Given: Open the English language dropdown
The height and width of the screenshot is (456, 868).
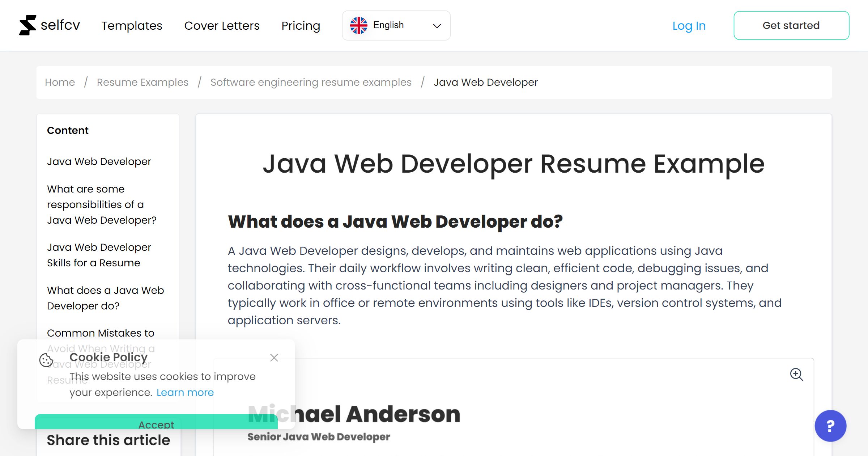Looking at the screenshot, I should point(396,25).
